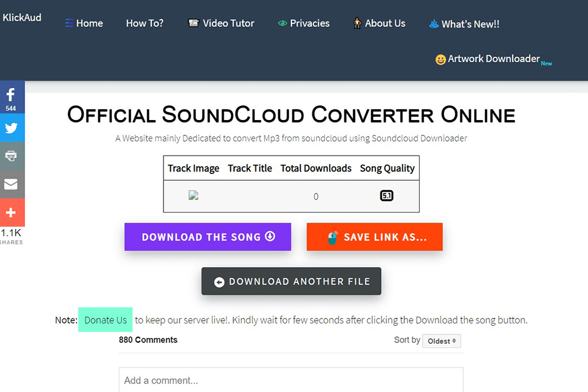Open the comment sort order dropdown

point(441,341)
